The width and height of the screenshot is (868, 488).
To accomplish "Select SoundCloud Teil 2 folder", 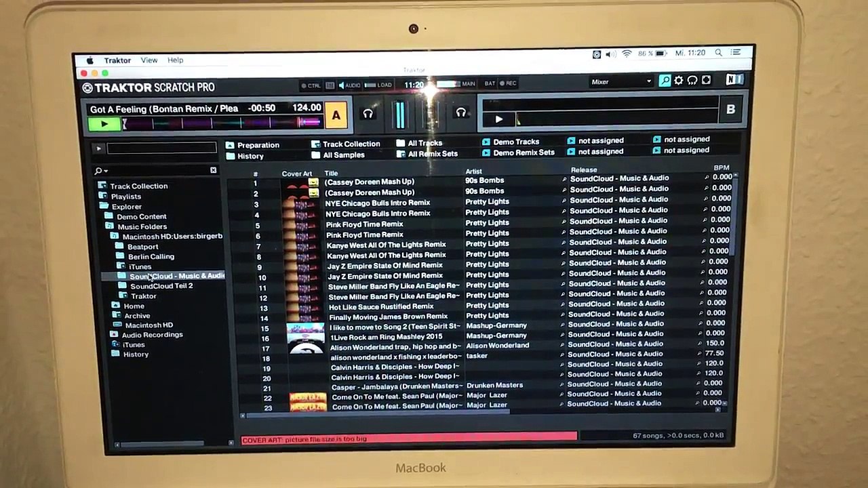I will pyautogui.click(x=156, y=286).
